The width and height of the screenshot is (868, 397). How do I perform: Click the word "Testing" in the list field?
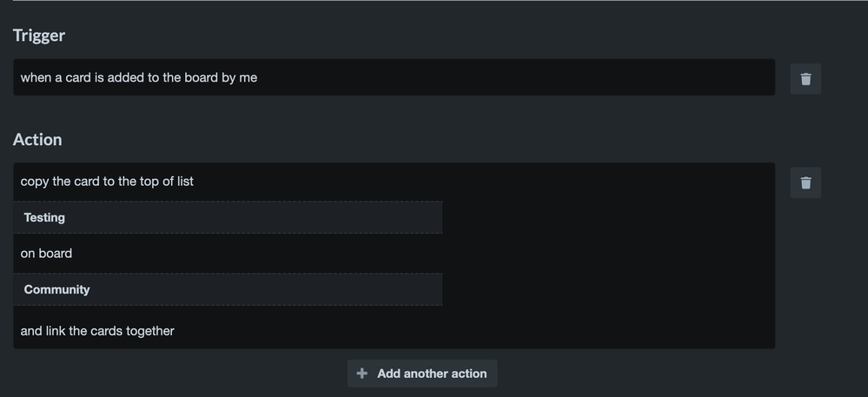44,217
